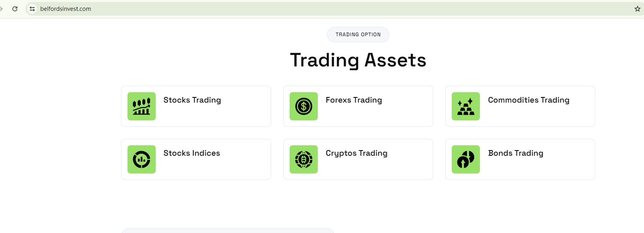Click the Stocks Trading candlestick chart icon
The width and height of the screenshot is (644, 233).
click(142, 106)
